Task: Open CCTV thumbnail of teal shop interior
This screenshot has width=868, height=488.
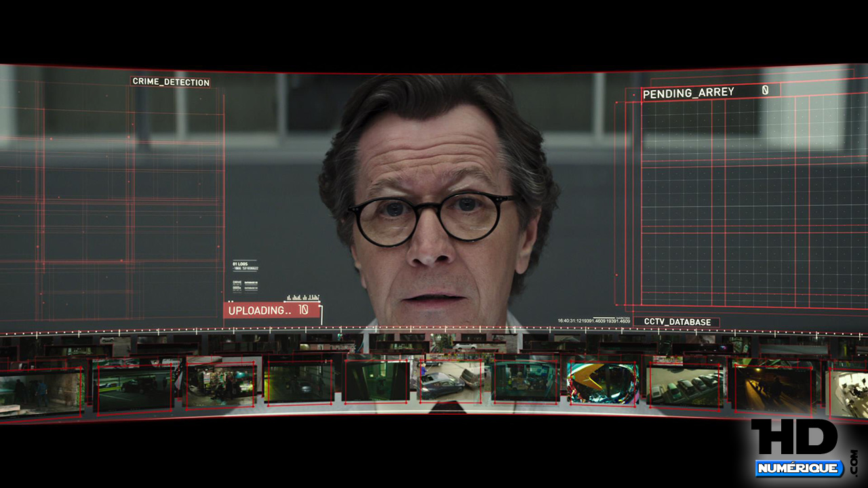Action: [x=526, y=382]
